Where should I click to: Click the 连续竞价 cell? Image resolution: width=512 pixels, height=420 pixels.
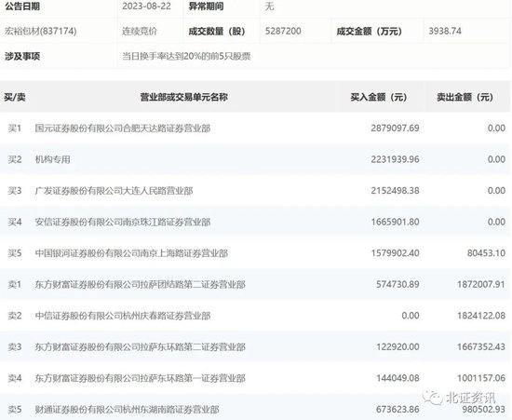140,31
